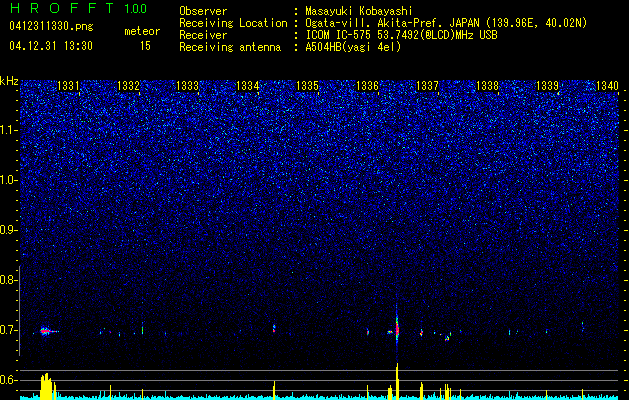Click the 0.9 kHz axis label
This screenshot has height=400, width=629.
pos(8,230)
